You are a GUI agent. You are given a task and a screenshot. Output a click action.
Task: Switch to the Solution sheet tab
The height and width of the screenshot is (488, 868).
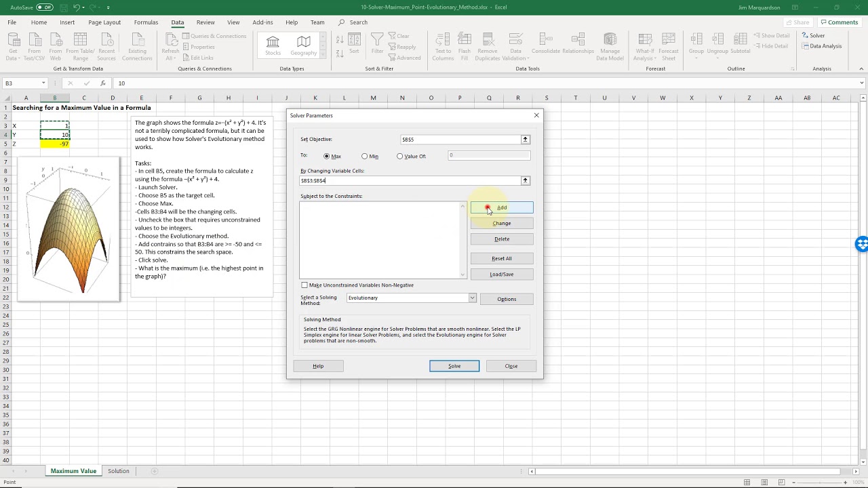click(x=119, y=471)
